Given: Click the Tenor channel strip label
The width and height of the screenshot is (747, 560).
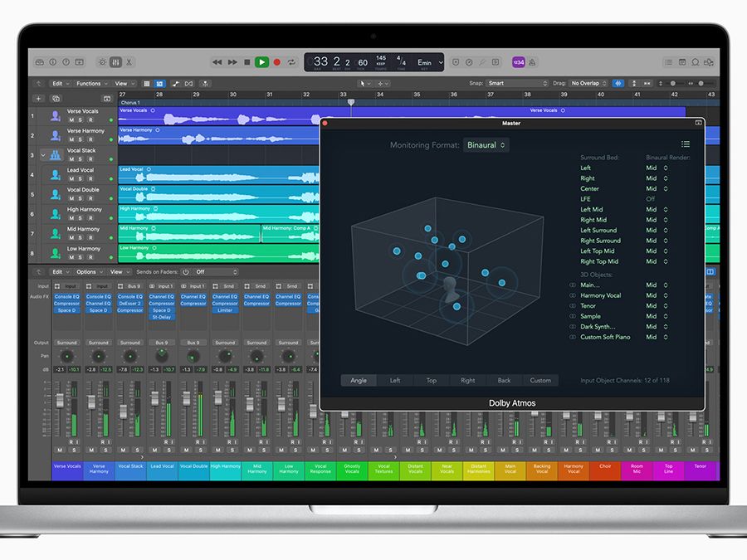Looking at the screenshot, I should click(x=700, y=470).
